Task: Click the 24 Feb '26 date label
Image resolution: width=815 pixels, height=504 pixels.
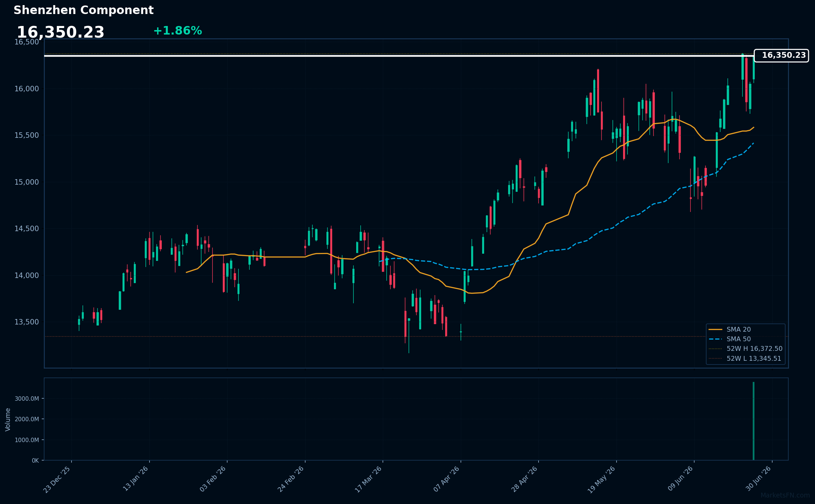Action: tap(290, 479)
